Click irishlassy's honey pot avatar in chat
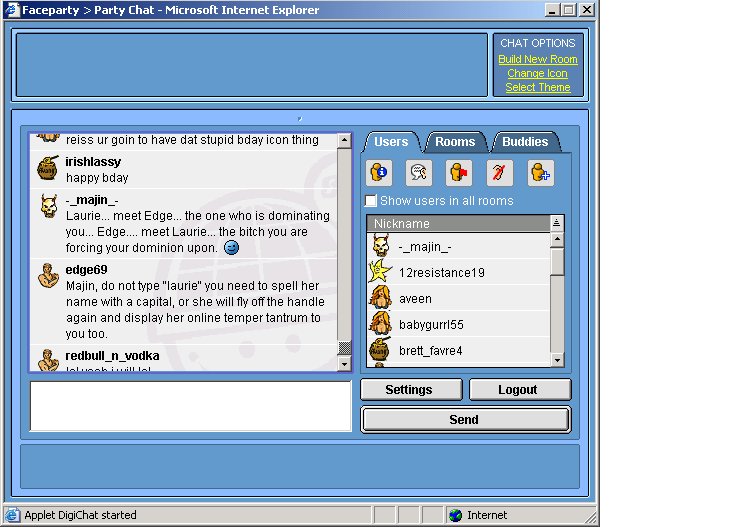Screen dimensions: 734x527 click(x=48, y=168)
